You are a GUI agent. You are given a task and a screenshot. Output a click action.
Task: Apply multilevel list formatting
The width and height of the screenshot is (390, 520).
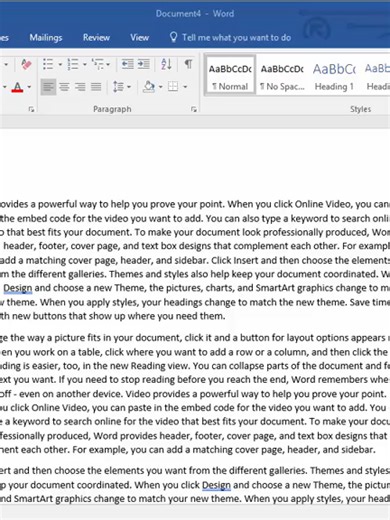coord(98,64)
